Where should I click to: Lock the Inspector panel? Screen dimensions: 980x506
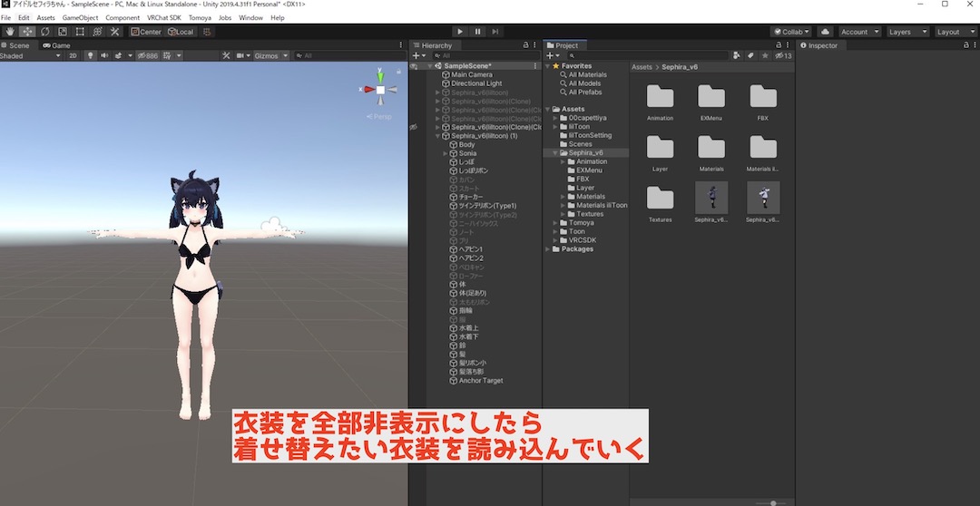tap(965, 45)
